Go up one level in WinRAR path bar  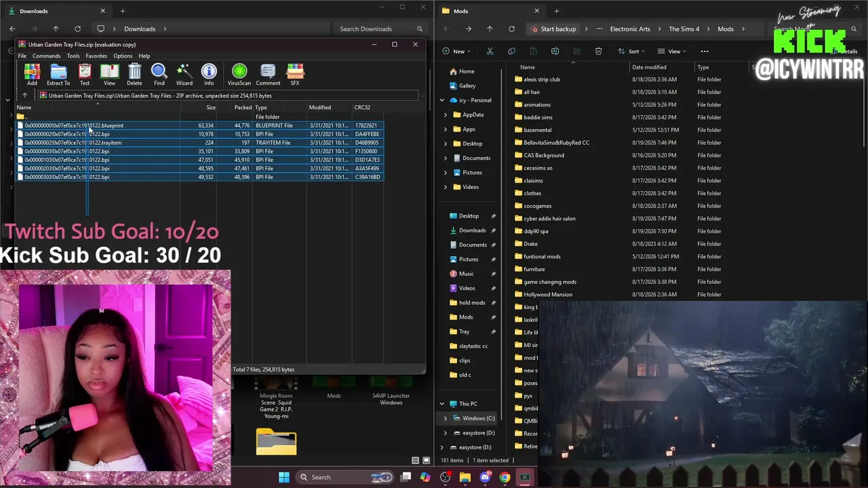[x=24, y=96]
